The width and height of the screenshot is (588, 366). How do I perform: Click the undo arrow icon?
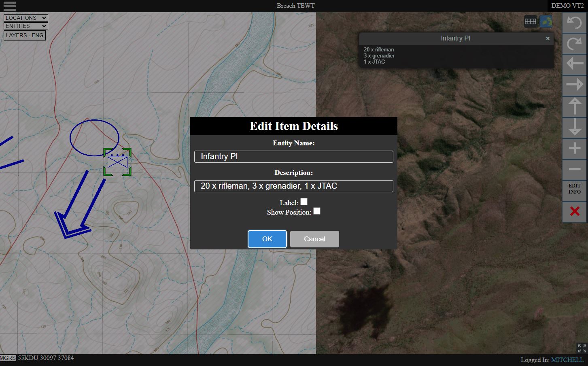(574, 23)
